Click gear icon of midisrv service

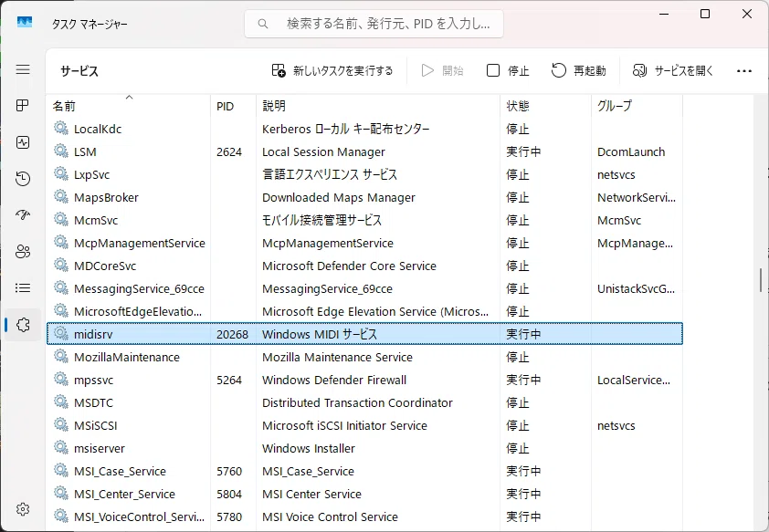61,334
